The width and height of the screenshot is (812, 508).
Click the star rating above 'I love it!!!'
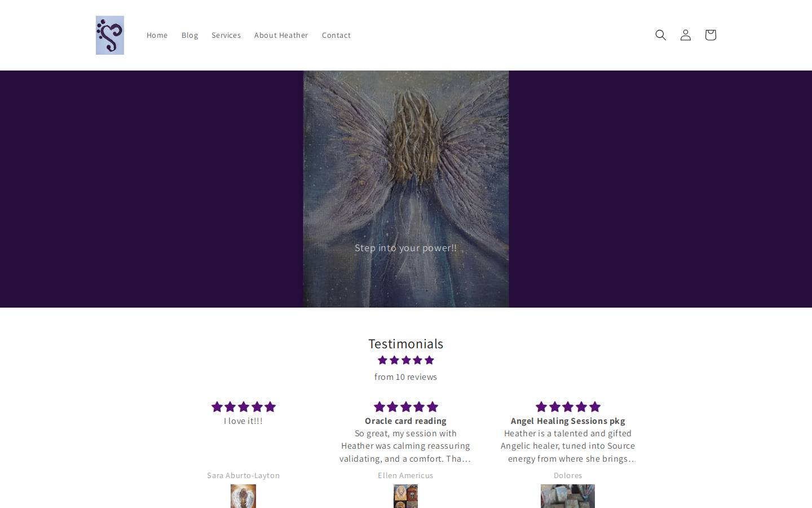(x=244, y=407)
